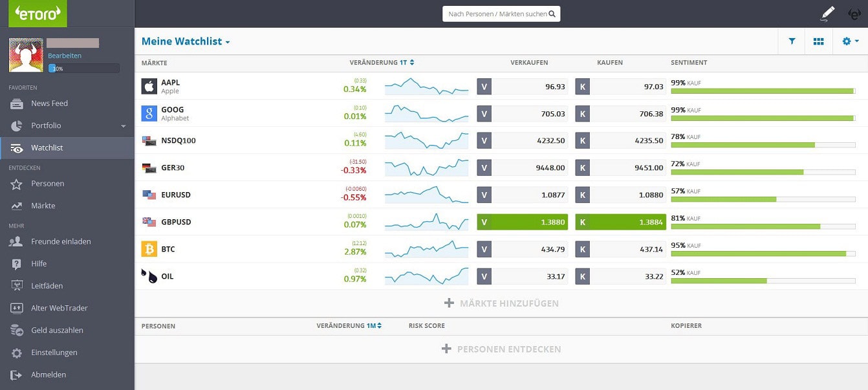Click the Veränderung header in Märkte table
Screen dimensions: 868x390
(x=374, y=63)
